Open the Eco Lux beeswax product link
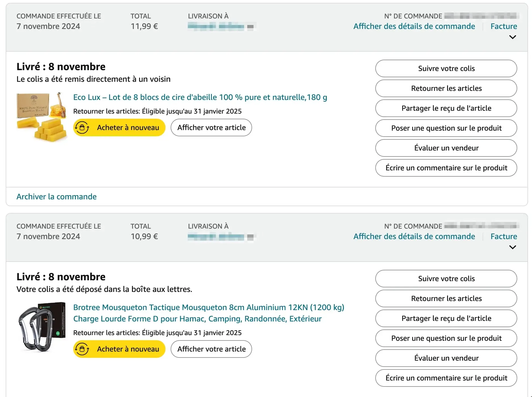This screenshot has width=532, height=397. (x=200, y=97)
